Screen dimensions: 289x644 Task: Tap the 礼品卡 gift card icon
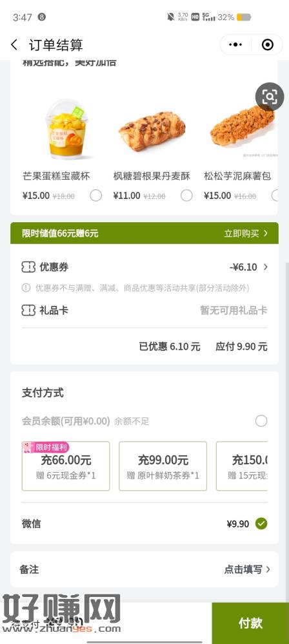(x=28, y=310)
